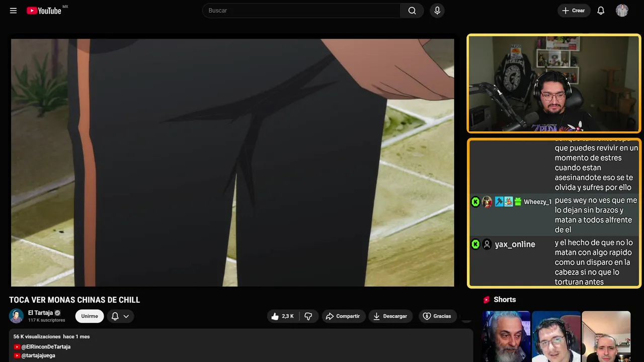
Task: Expand notification options chevron beside bell
Action: (126, 316)
